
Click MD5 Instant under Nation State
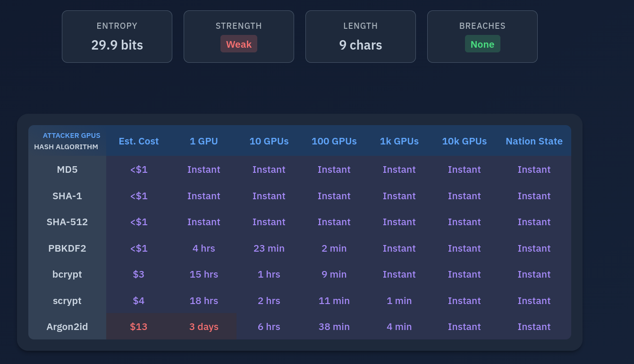534,169
